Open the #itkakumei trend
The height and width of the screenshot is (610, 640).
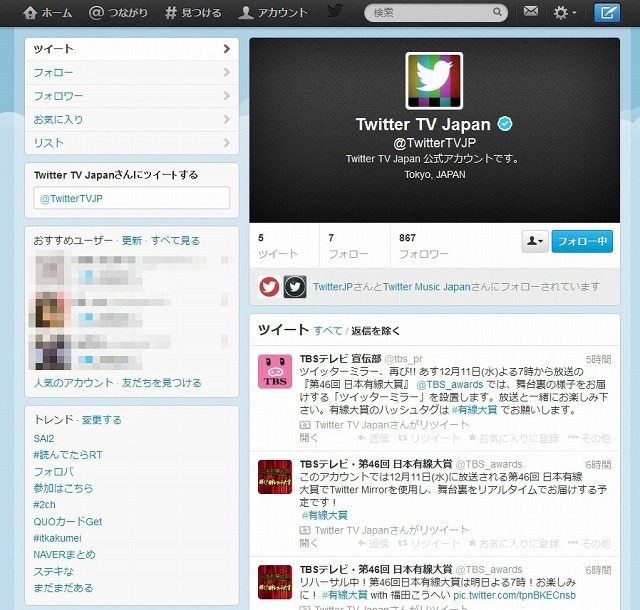point(58,538)
